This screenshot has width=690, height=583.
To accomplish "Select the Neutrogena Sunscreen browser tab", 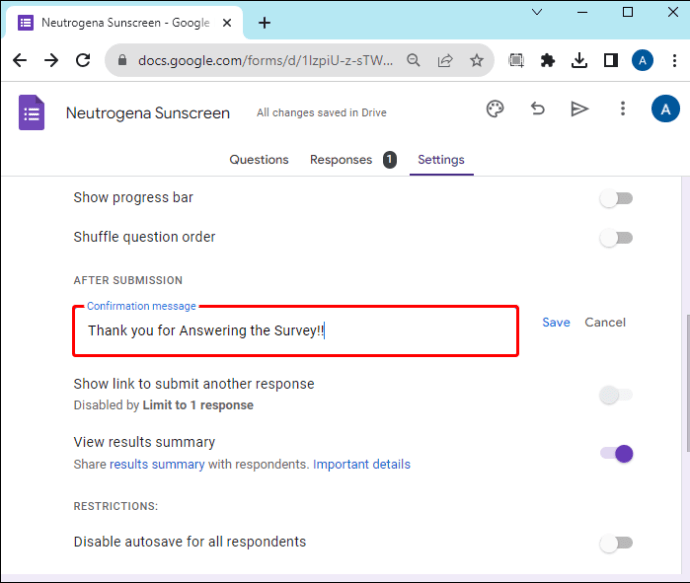I will coord(125,23).
